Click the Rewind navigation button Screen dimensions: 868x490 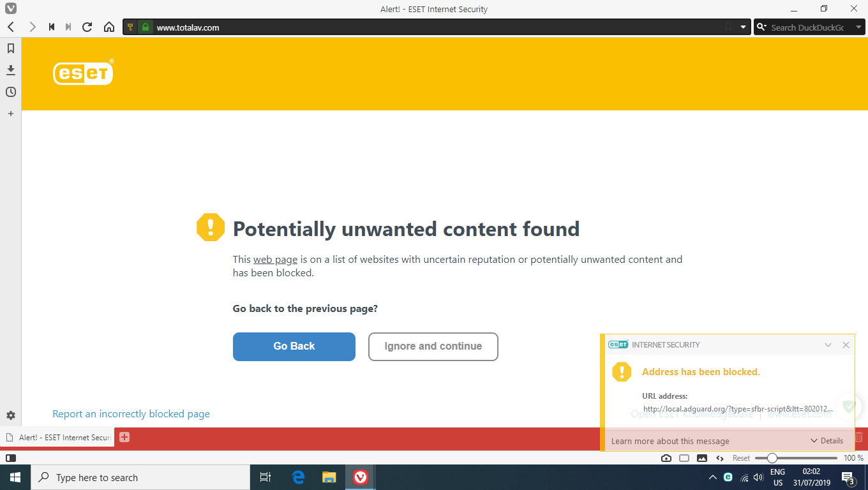pos(52,27)
